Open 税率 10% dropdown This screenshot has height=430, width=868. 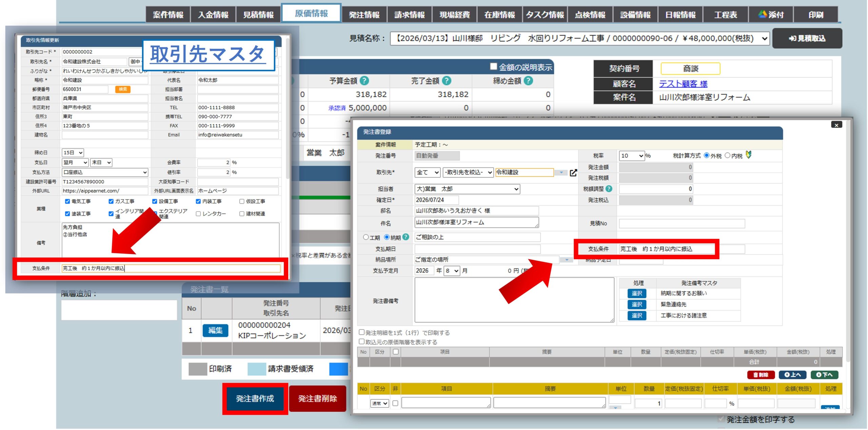(x=632, y=155)
